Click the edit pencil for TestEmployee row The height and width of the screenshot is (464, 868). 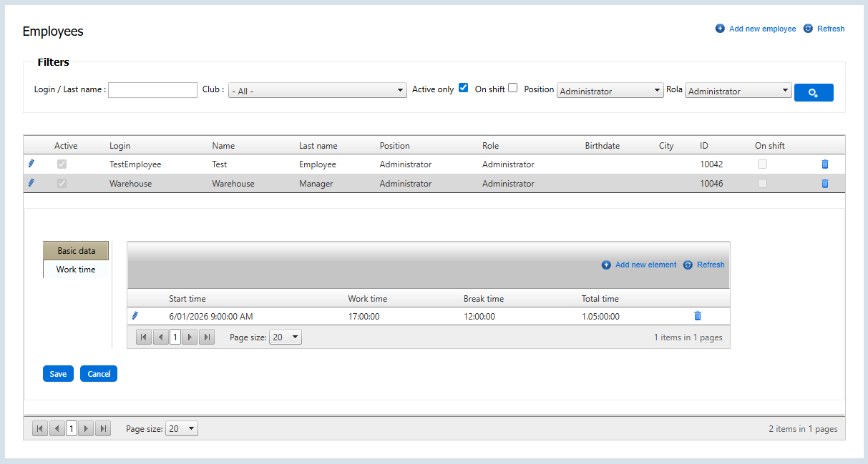(x=31, y=164)
